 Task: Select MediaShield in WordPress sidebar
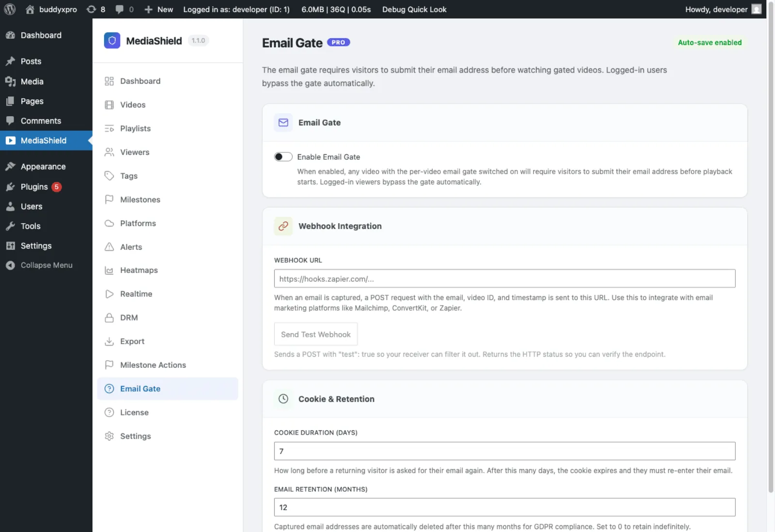click(x=46, y=140)
